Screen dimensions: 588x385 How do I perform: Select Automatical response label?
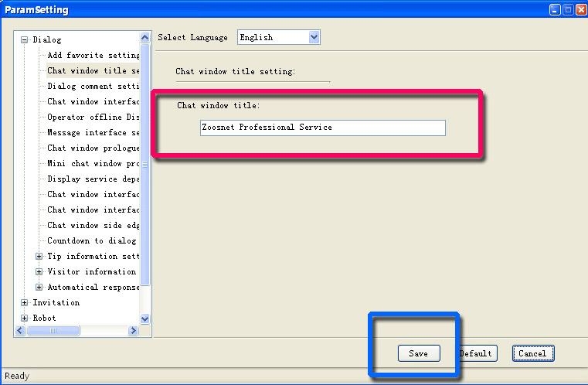click(93, 287)
